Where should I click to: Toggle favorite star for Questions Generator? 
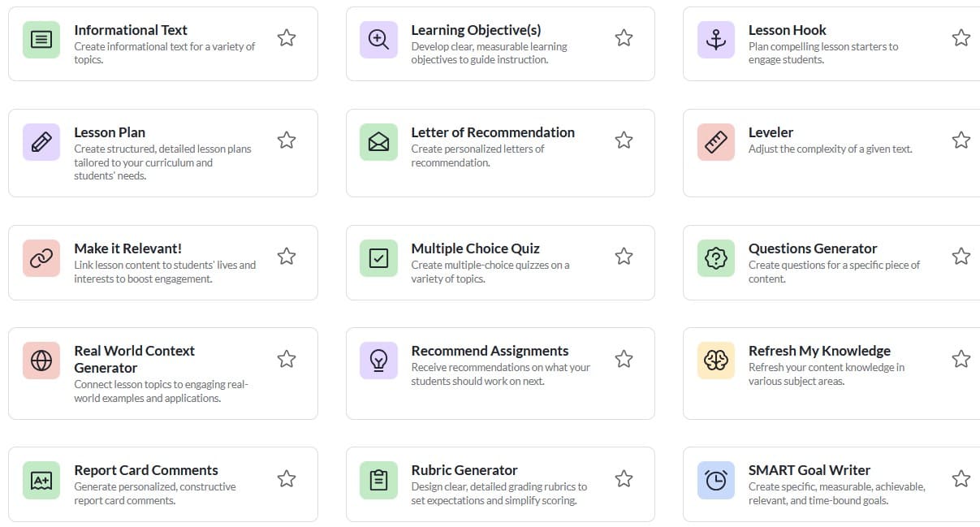tap(961, 257)
